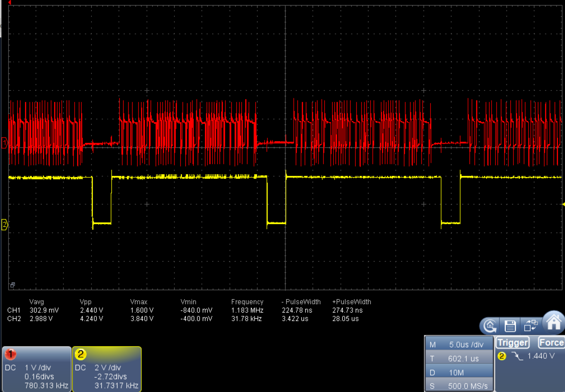The height and width of the screenshot is (392, 565).
Task: Select the red channel 1 badge
Action: [x=11, y=354]
